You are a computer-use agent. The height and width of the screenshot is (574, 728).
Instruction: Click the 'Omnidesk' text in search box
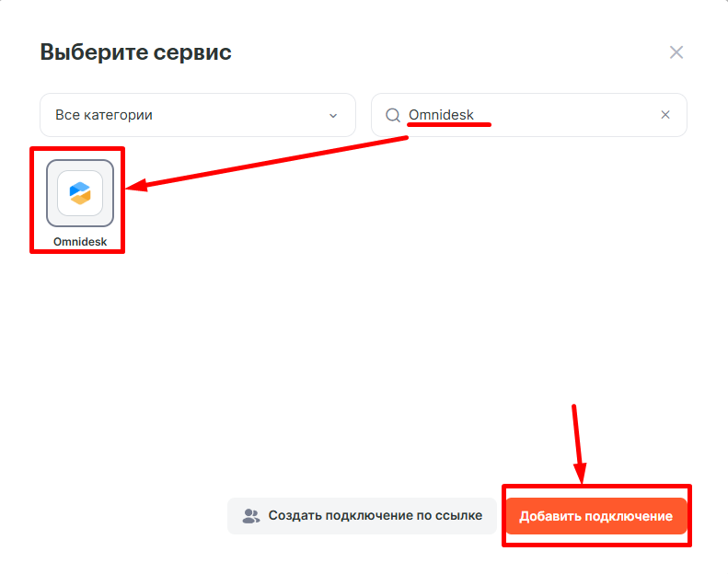click(441, 115)
